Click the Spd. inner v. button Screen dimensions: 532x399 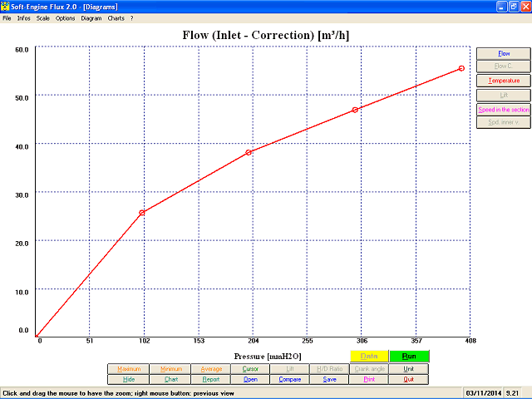[504, 122]
